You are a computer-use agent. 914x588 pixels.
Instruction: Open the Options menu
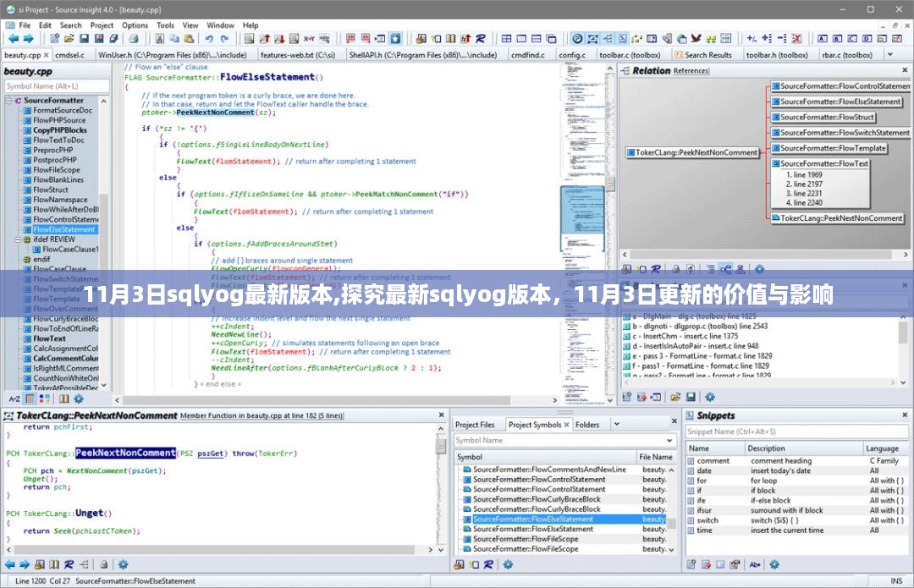point(135,25)
